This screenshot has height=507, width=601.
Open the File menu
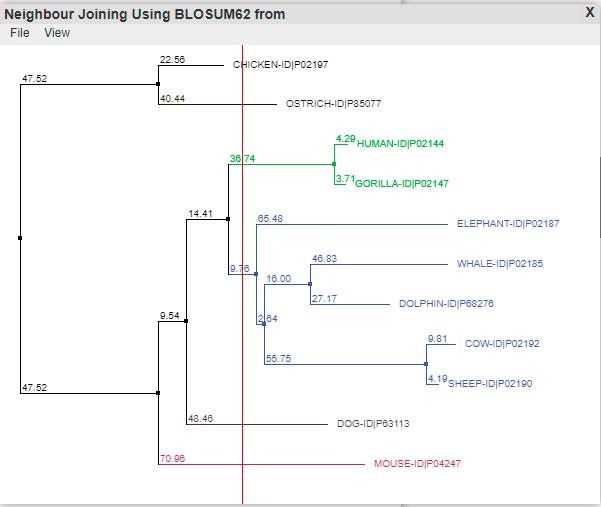click(x=20, y=33)
